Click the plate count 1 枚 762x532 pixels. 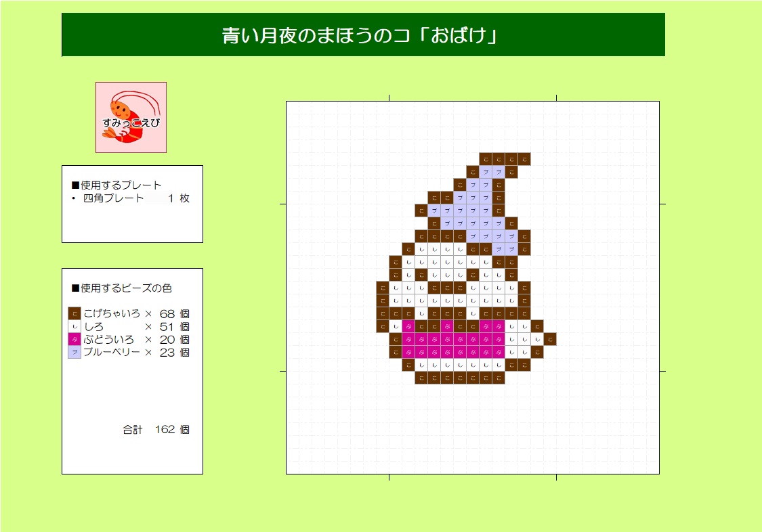[178, 198]
